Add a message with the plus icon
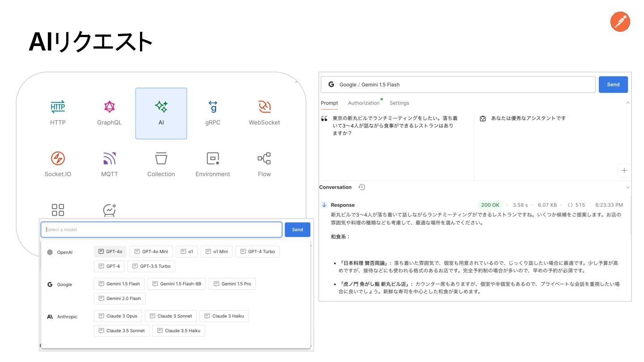 pos(624,170)
